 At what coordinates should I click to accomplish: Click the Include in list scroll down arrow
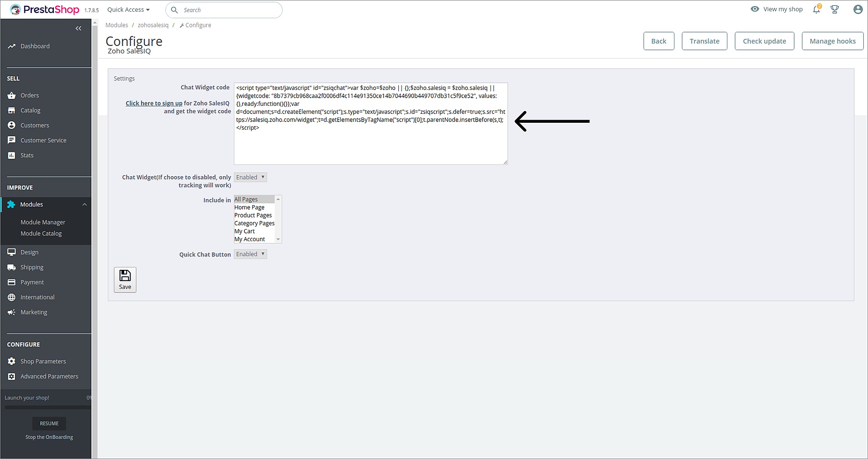point(278,239)
